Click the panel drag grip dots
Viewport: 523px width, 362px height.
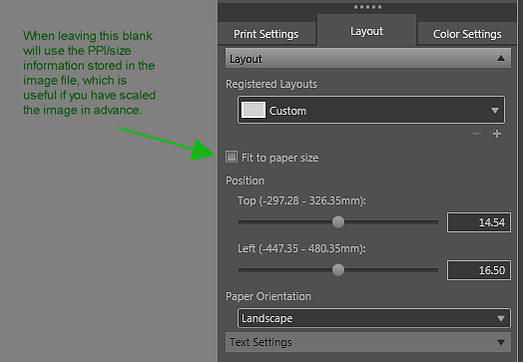point(368,7)
